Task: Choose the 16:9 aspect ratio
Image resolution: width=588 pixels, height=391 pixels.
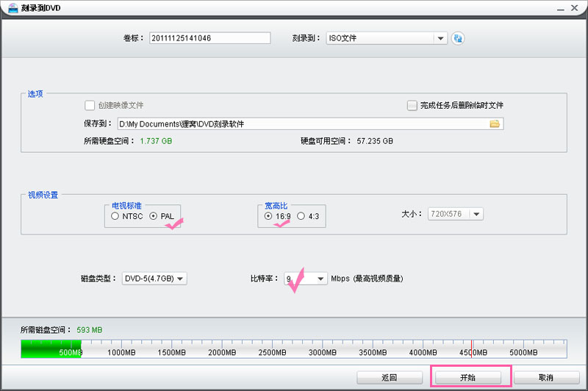Action: [268, 216]
